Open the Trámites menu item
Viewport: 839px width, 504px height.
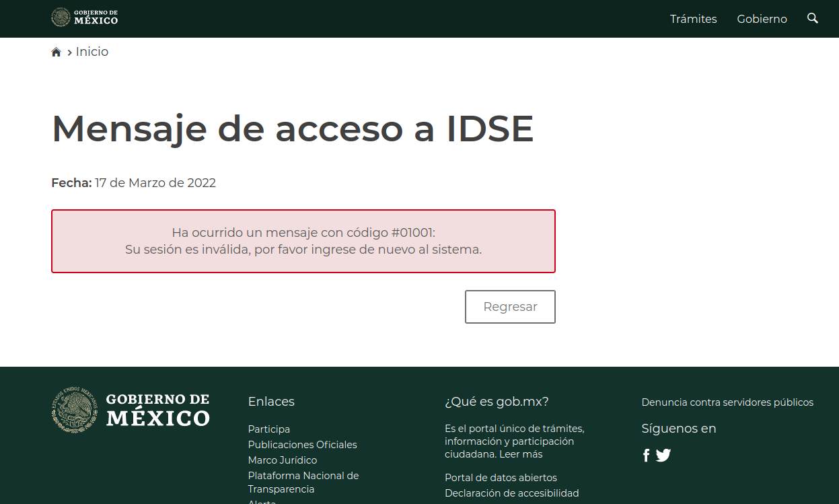693,19
